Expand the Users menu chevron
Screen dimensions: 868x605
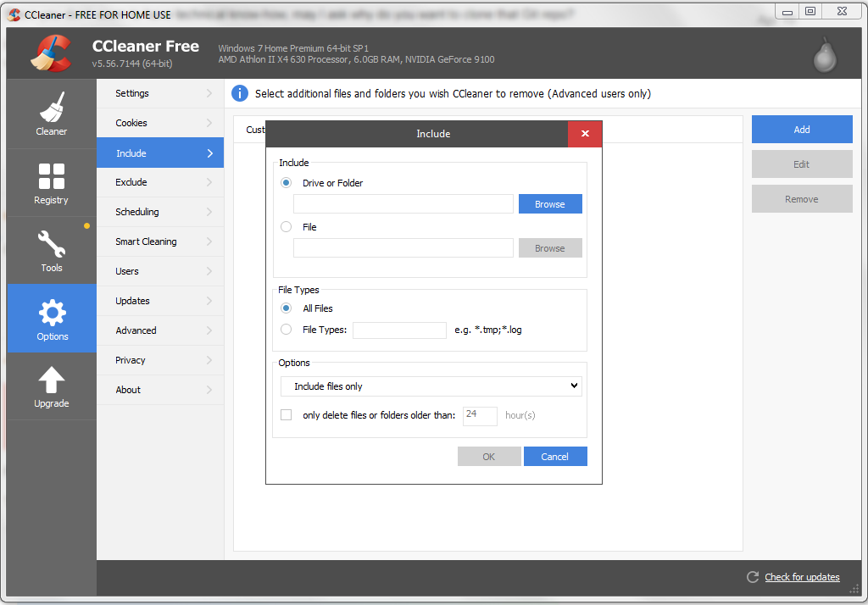[x=209, y=271]
